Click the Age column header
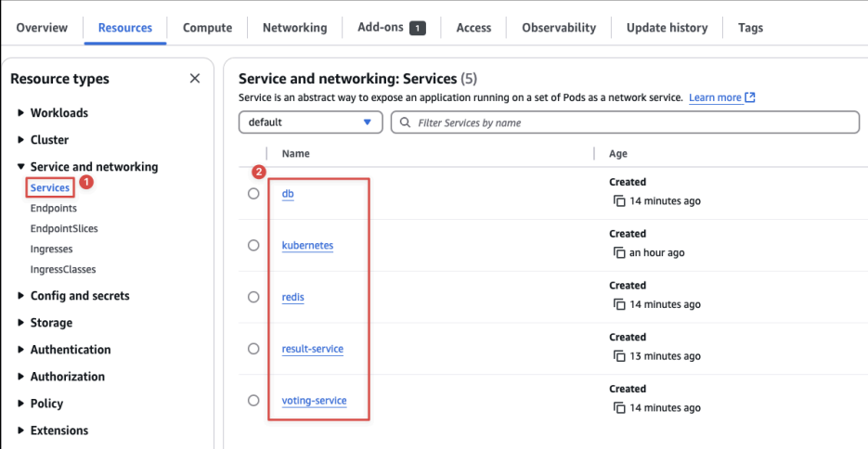 [x=618, y=154]
